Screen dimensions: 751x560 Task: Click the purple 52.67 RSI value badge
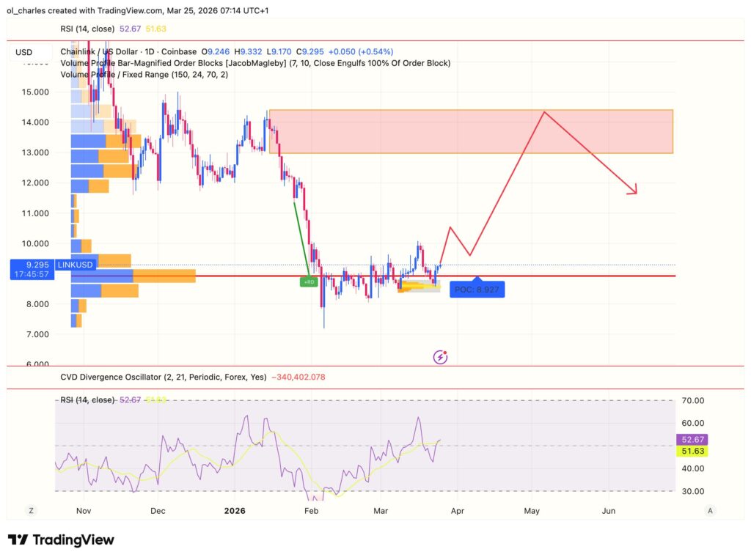(692, 440)
